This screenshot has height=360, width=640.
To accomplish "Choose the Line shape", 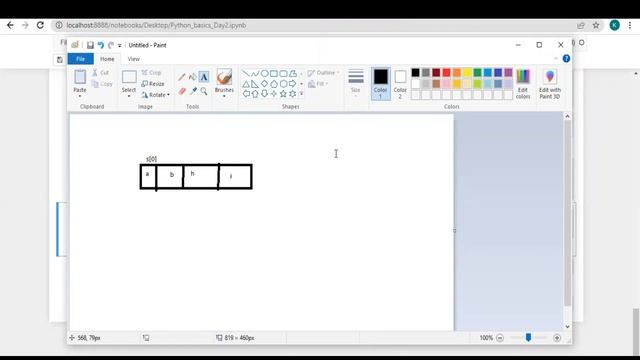I will (x=246, y=73).
